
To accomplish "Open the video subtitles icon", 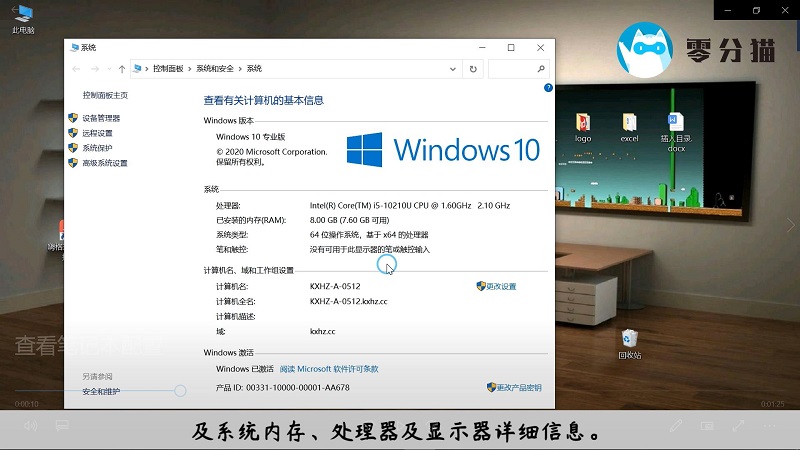I will click(62, 426).
